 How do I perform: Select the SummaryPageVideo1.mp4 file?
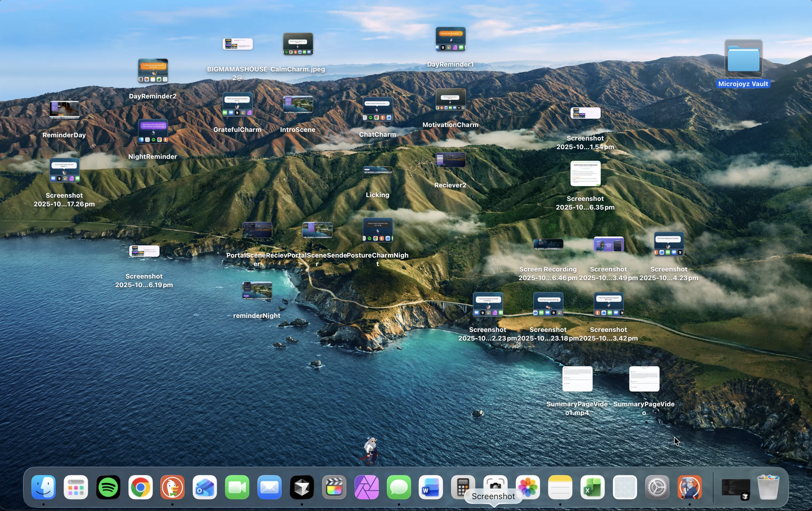click(577, 379)
